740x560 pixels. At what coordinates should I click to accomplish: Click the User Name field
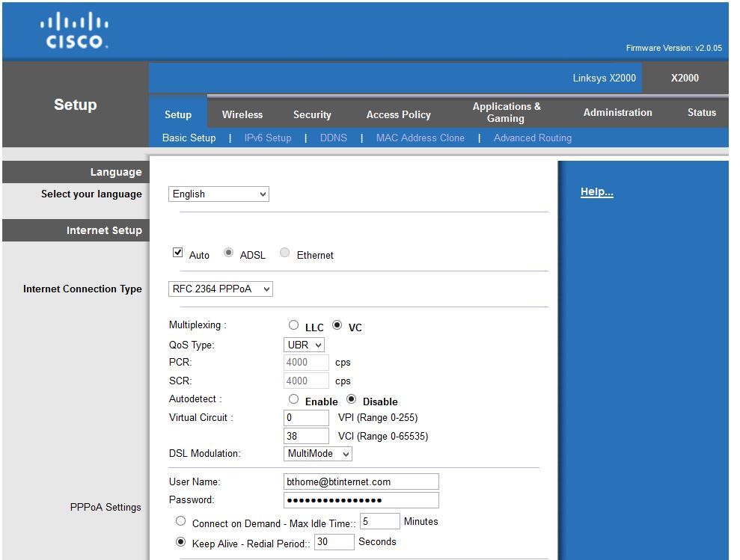pos(361,481)
